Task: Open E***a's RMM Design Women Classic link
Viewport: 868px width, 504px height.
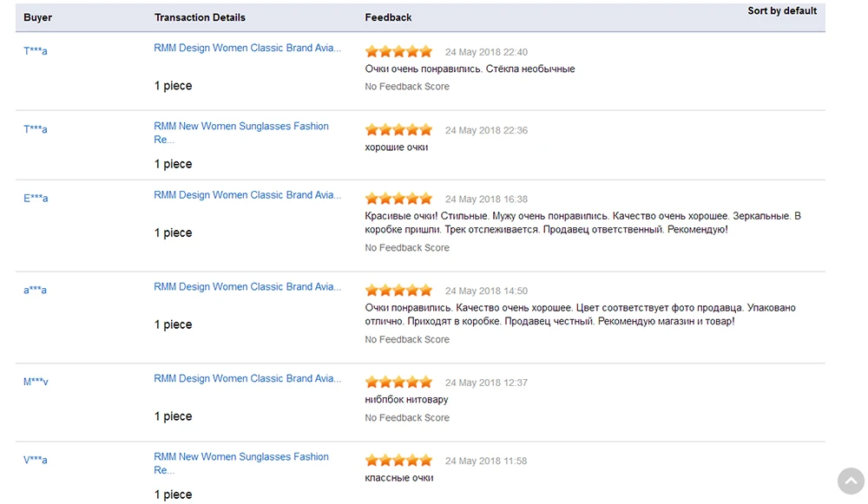Action: 247,195
